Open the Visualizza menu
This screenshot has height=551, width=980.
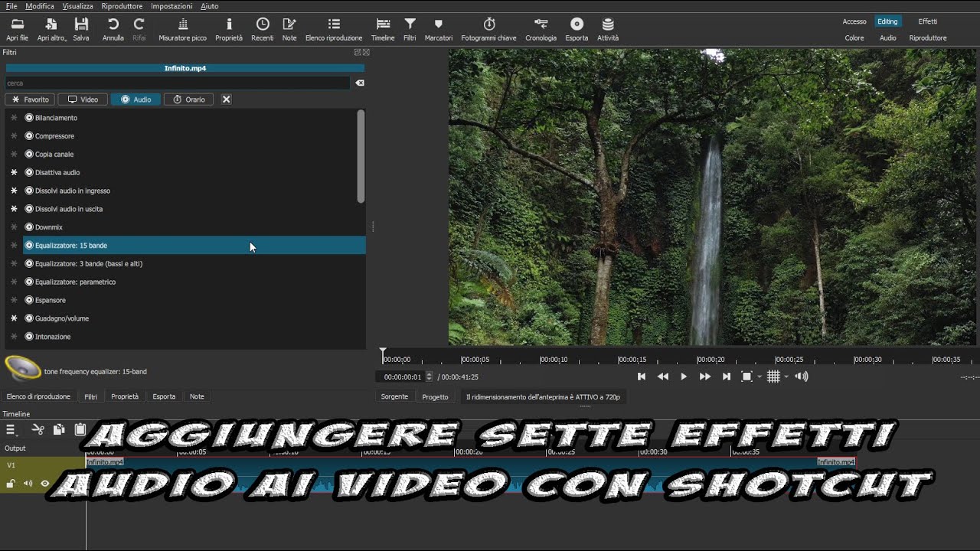[x=77, y=6]
